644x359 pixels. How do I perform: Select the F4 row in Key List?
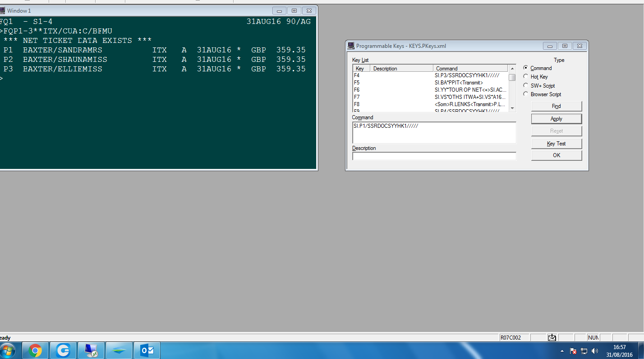[x=430, y=75]
